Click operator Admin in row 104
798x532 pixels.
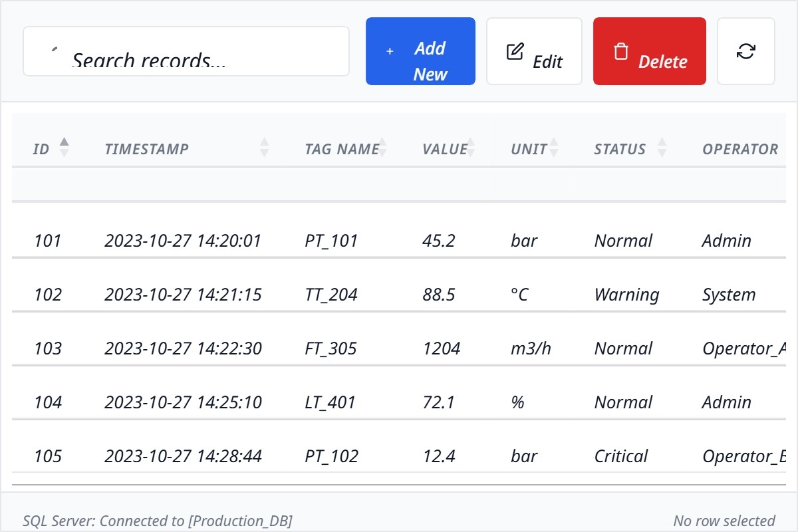727,402
